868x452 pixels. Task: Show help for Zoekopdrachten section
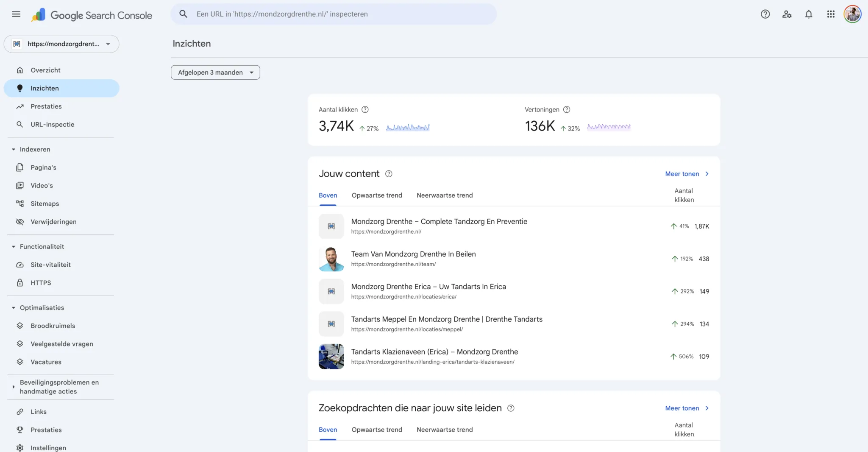point(511,408)
